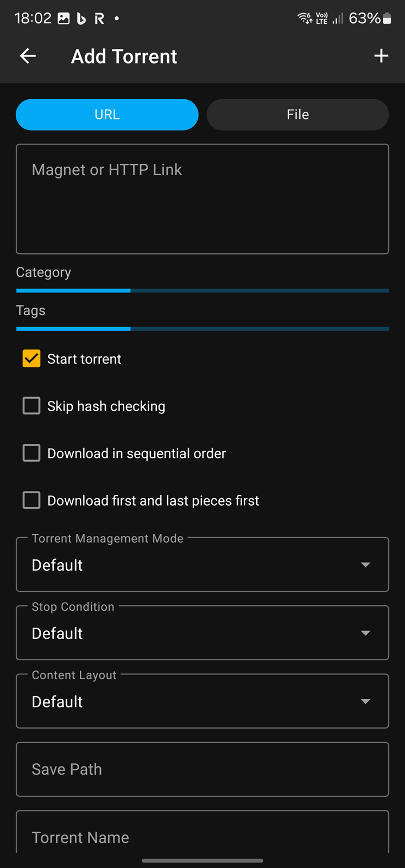Open the Content Layout dropdown
Image resolution: width=405 pixels, height=868 pixels.
pyautogui.click(x=202, y=701)
